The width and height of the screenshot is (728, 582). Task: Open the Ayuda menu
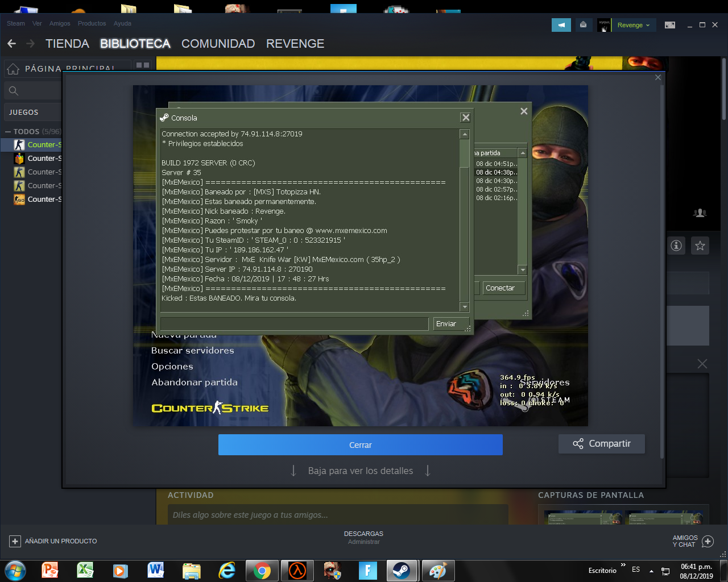point(122,23)
